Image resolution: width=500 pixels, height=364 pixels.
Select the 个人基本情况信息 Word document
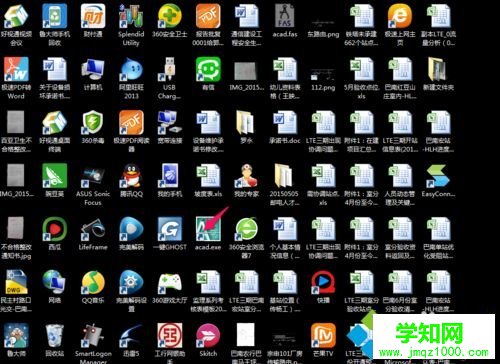pos(284,229)
